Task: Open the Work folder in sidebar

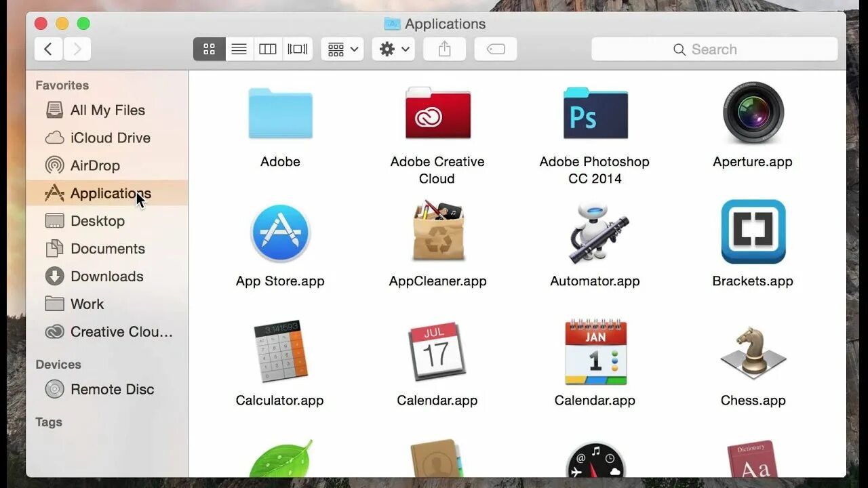Action: coord(107,304)
